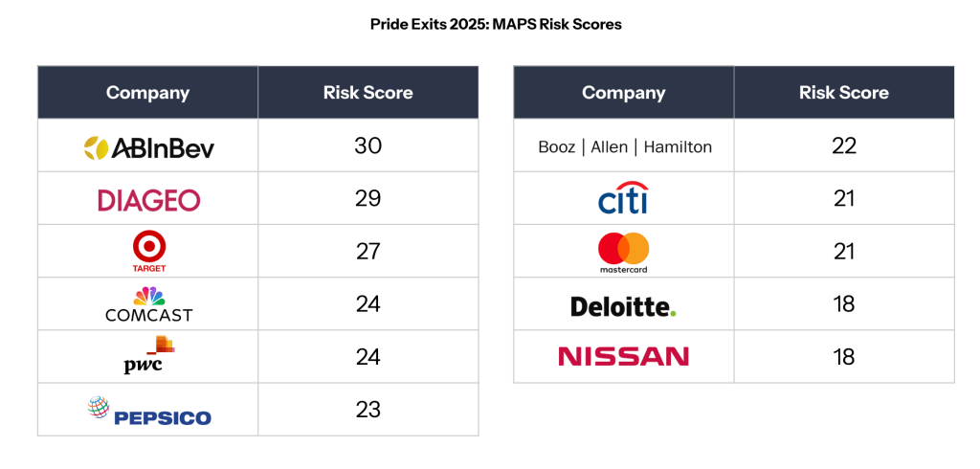Click the left table's Risk Score header
This screenshot has width=980, height=469.
tap(368, 93)
